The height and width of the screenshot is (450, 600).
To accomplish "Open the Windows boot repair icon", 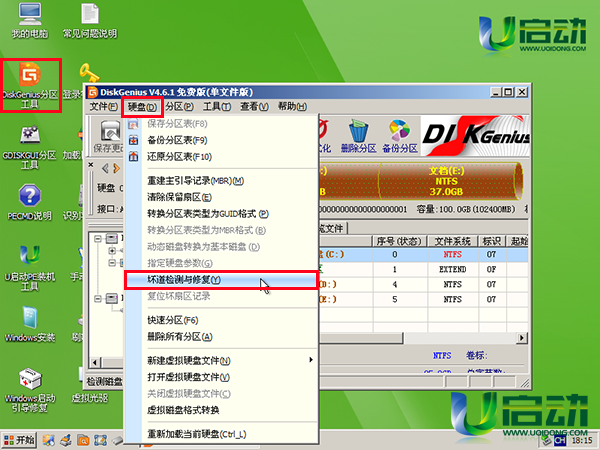I will (30, 390).
